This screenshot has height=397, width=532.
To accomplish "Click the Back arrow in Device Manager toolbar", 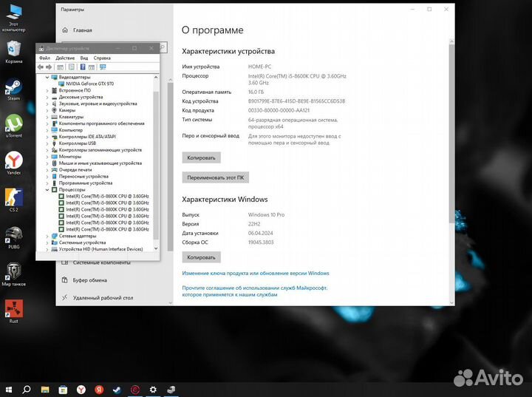I will [x=41, y=67].
